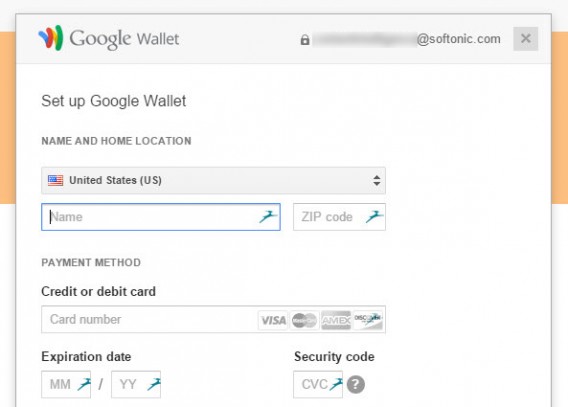Click the Discover card logo
568x407 pixels.
tap(368, 320)
